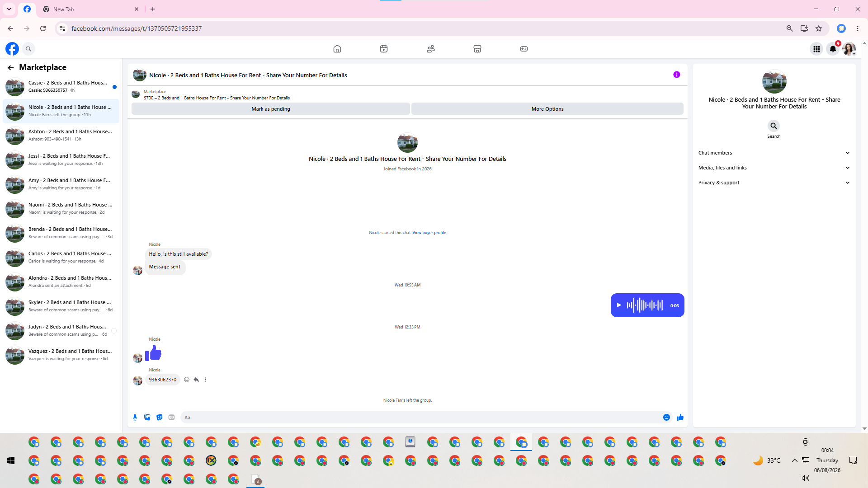Click the Mark as pending button
Viewport: 868px width, 488px height.
point(271,109)
